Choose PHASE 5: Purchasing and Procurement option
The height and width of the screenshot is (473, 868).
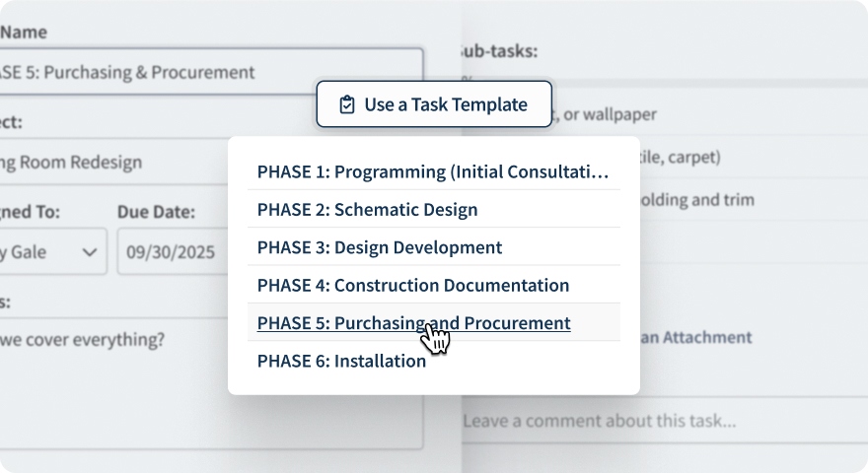point(413,323)
